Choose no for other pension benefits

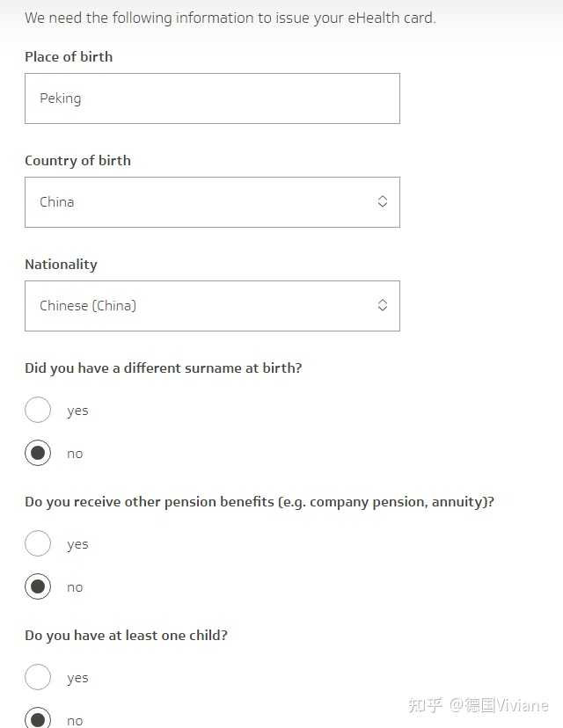click(x=38, y=587)
